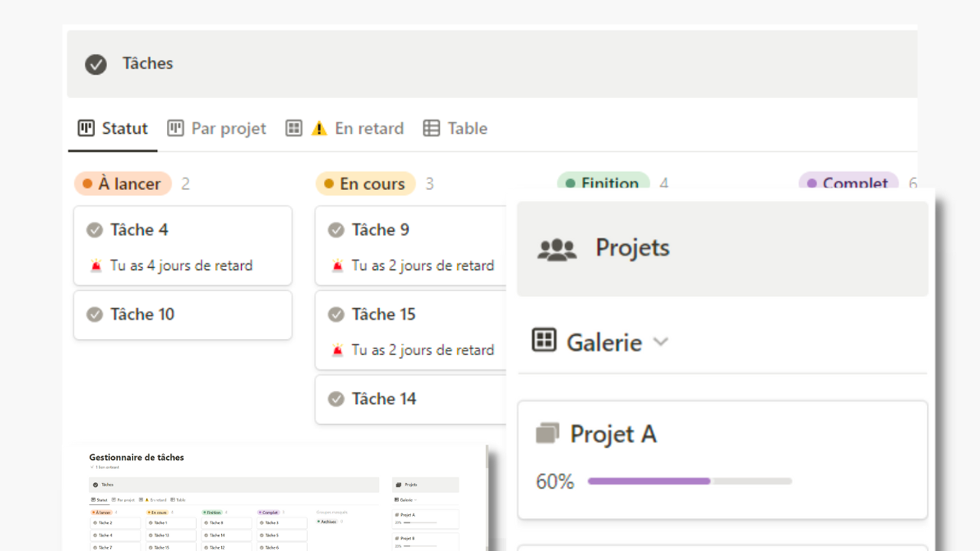
Task: Click the check-circle icon beside the Tâches heading
Action: point(96,64)
